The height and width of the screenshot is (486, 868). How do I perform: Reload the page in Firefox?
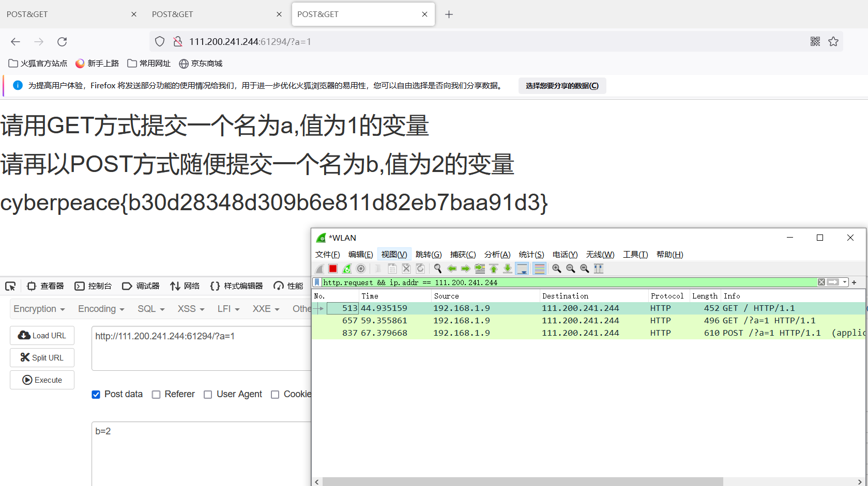(x=62, y=42)
